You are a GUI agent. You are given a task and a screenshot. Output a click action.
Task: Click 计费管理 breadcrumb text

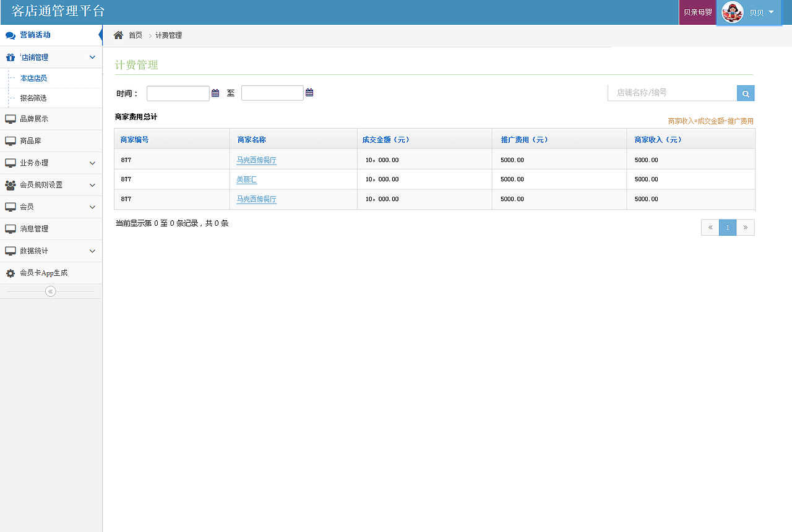pyautogui.click(x=168, y=35)
